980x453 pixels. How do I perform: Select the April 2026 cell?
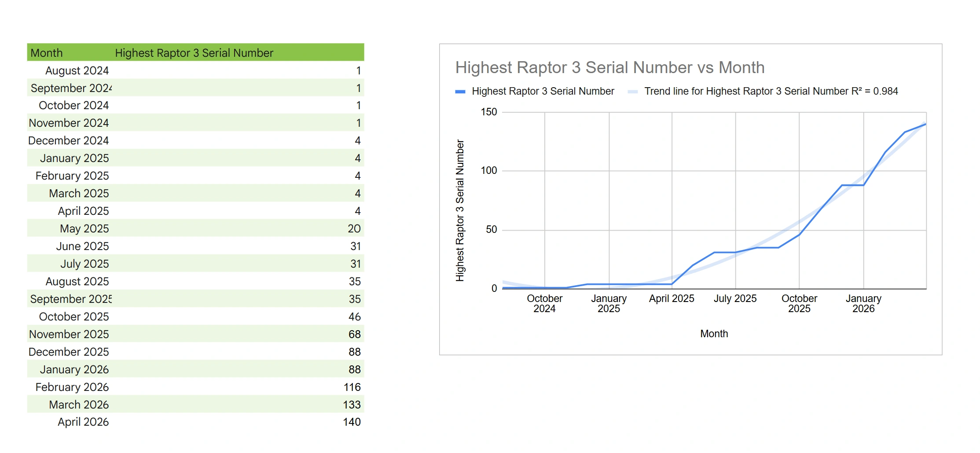pyautogui.click(x=83, y=422)
